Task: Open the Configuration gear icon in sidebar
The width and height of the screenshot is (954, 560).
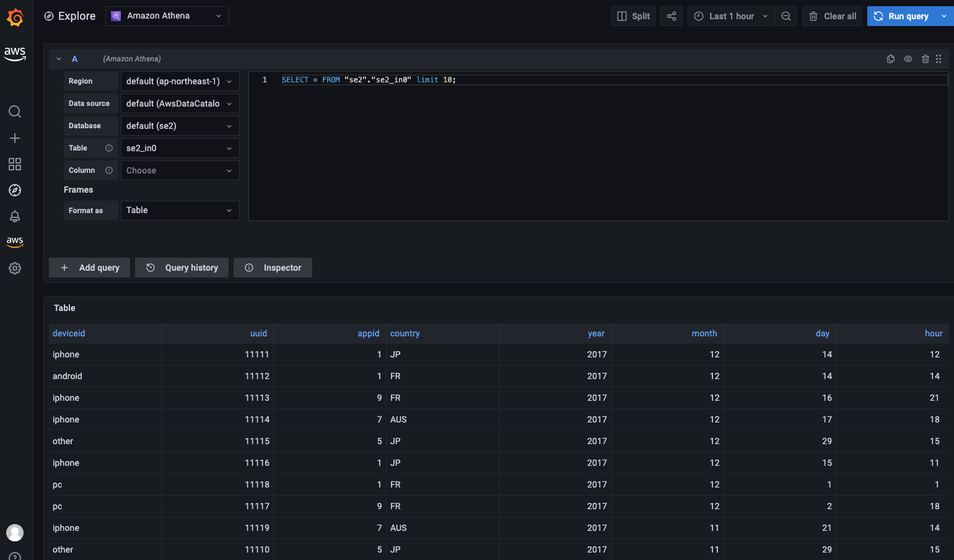Action: pos(15,268)
